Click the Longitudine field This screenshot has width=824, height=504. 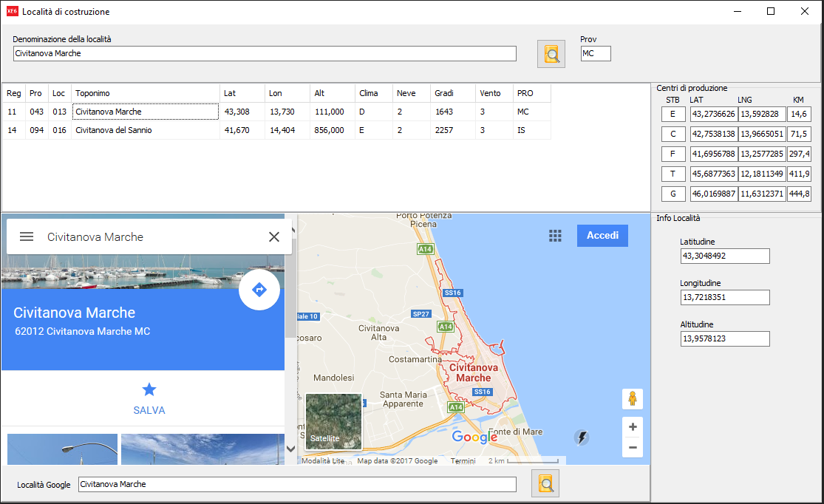coord(725,298)
